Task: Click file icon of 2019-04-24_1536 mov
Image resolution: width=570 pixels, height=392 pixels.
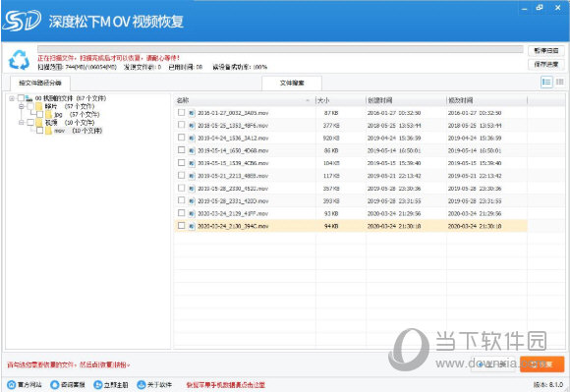Action: 192,139
